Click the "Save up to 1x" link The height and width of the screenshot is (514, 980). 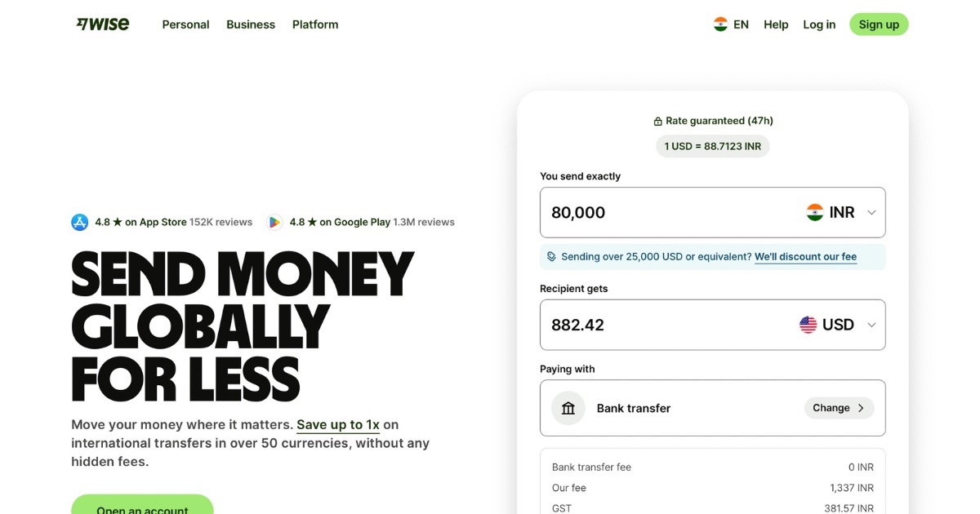[339, 424]
